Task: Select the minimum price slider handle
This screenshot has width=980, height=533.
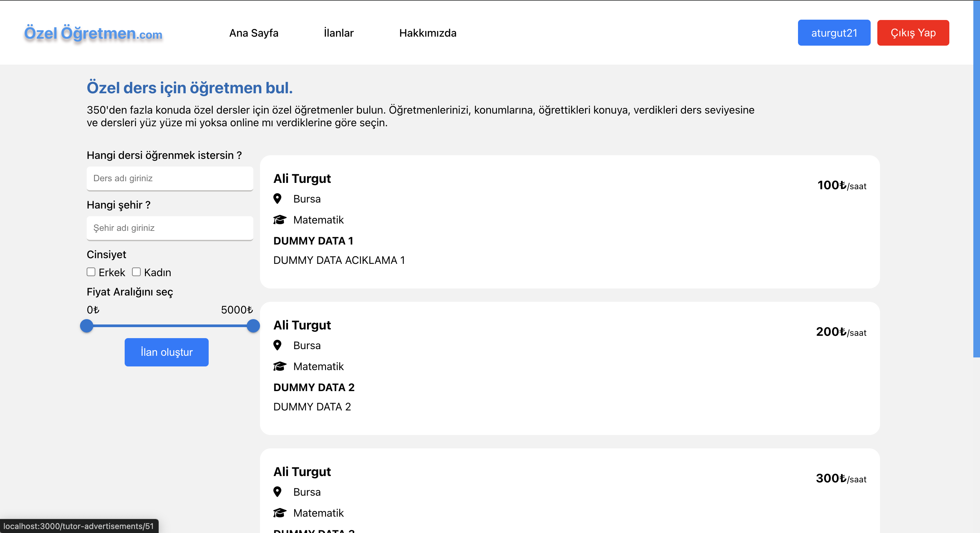Action: click(x=87, y=326)
